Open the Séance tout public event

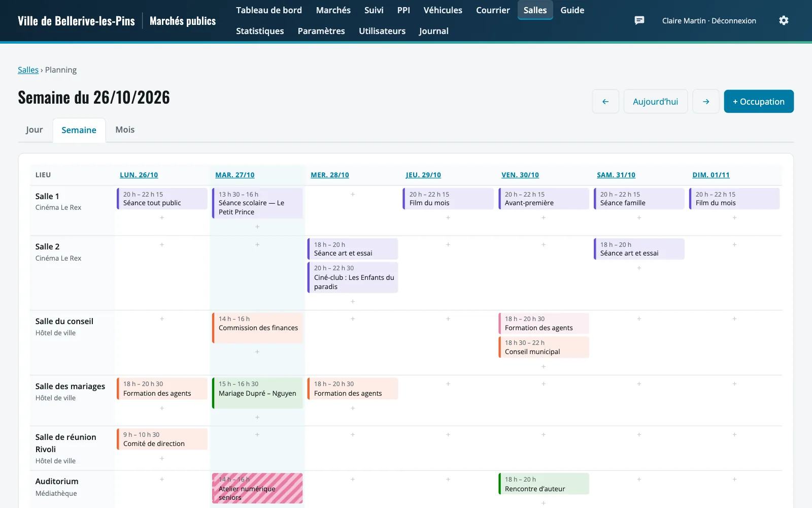coord(162,199)
